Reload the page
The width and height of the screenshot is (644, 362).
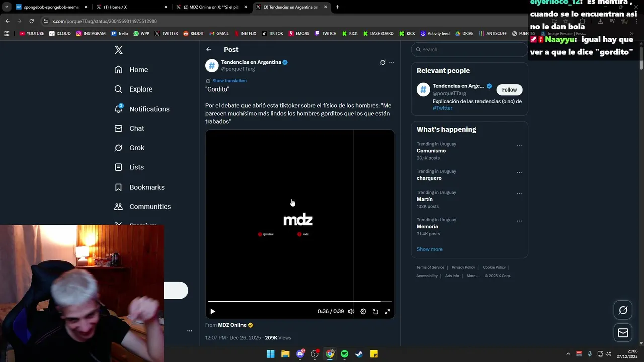click(31, 21)
